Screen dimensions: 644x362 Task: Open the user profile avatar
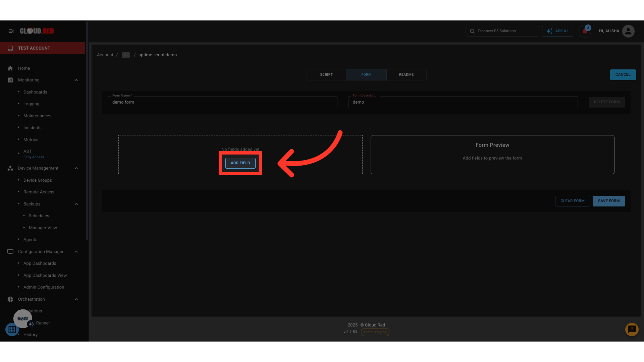(628, 31)
